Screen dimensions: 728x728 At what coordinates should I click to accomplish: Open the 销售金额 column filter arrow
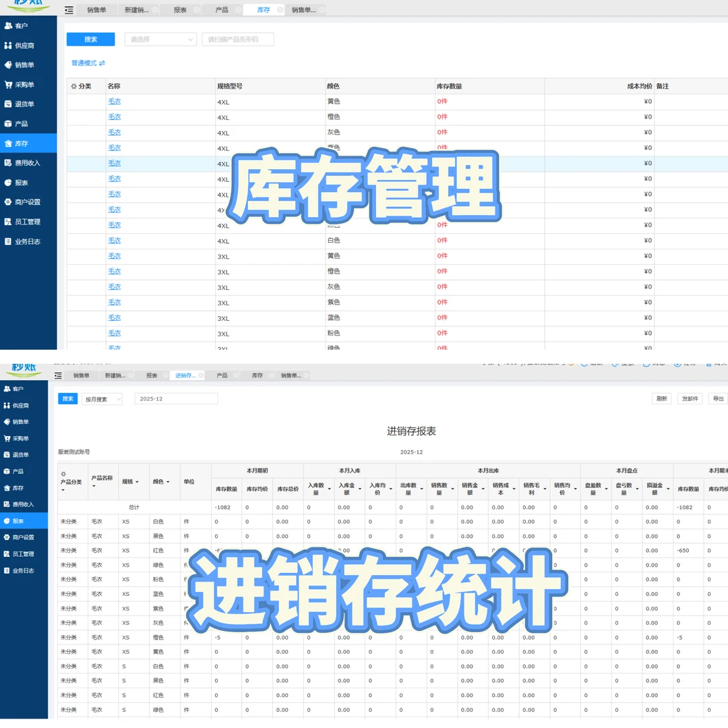pos(483,489)
